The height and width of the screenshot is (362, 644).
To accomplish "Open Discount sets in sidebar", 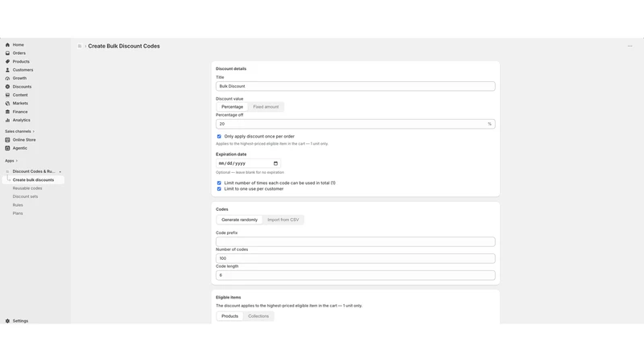I will coord(25,196).
